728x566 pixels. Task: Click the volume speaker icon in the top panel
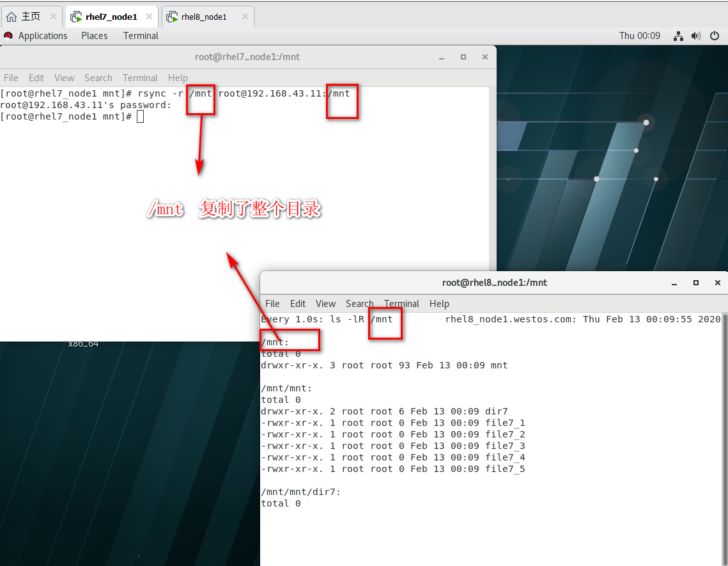point(695,36)
